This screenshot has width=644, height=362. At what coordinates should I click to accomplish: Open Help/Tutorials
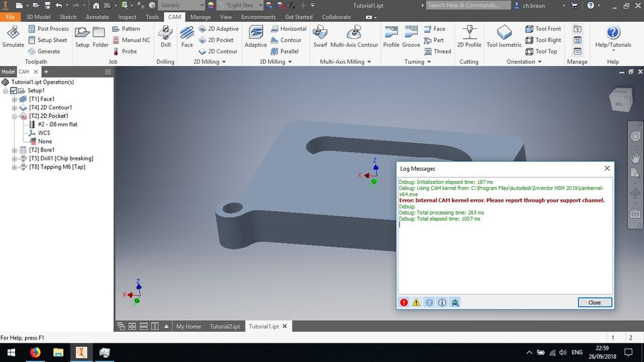(x=613, y=38)
